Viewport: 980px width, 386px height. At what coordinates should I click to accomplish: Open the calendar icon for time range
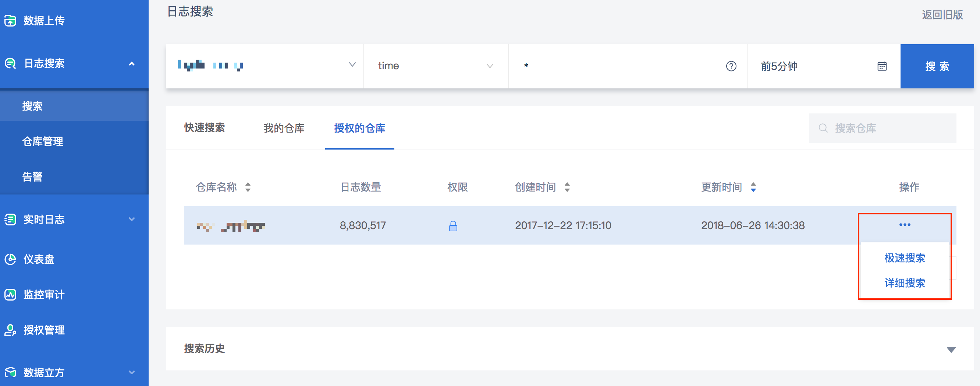tap(882, 66)
